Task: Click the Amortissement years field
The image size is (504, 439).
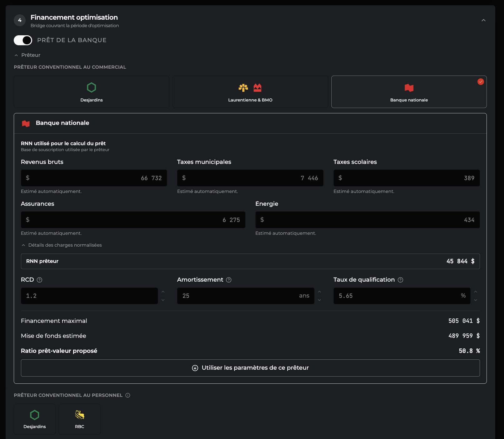Action: tap(246, 296)
